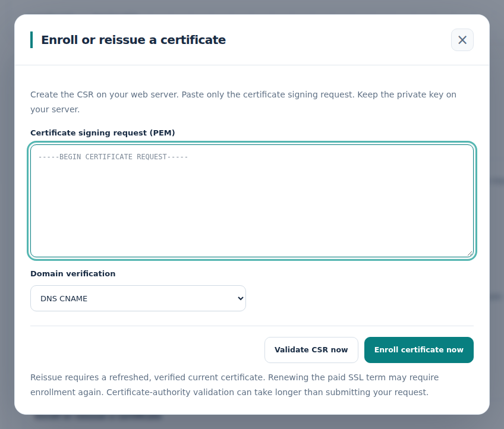Click the 'Reissue requires a refreshed' note text
This screenshot has height=429, width=504.
pos(235,384)
